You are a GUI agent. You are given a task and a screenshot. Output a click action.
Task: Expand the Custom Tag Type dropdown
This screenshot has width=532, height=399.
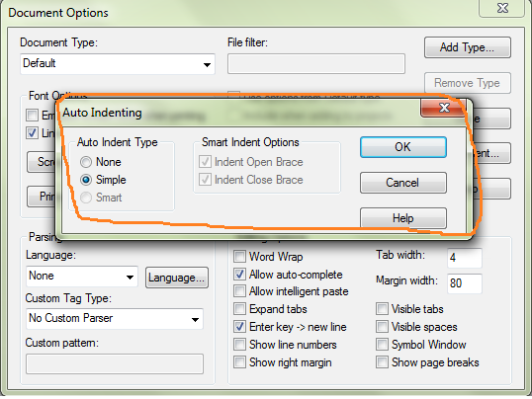coord(115,319)
